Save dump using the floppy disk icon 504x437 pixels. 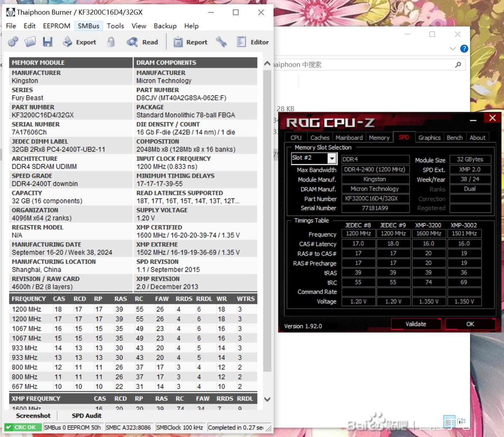click(x=48, y=42)
